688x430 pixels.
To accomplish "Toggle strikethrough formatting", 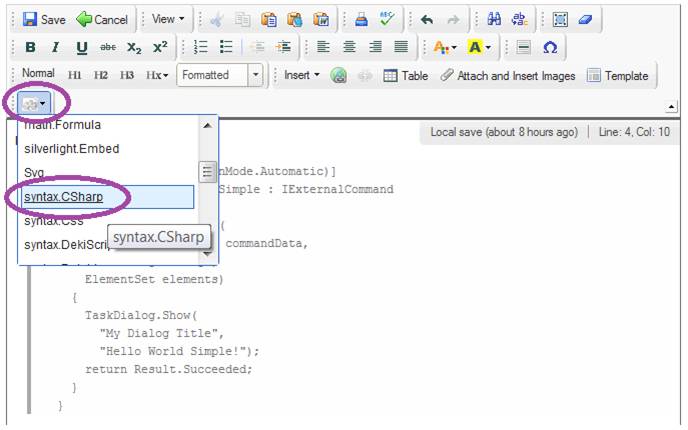I will click(x=108, y=47).
